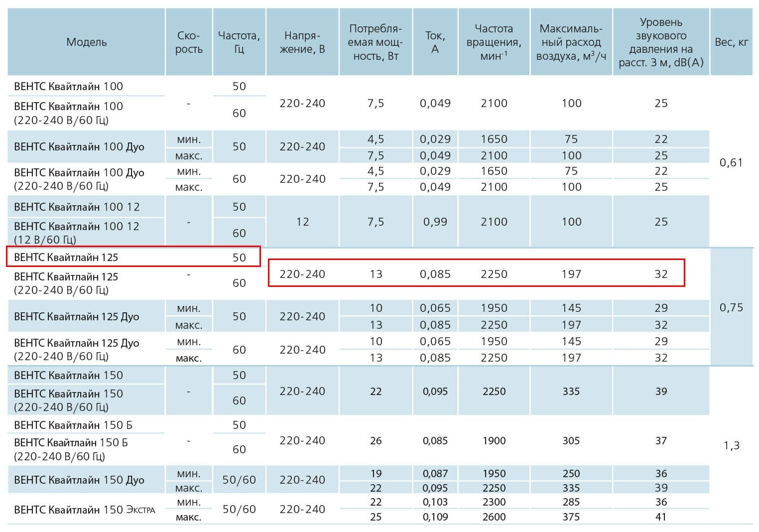
Task: Select the rotation speed '2300'
Action: pos(494,502)
